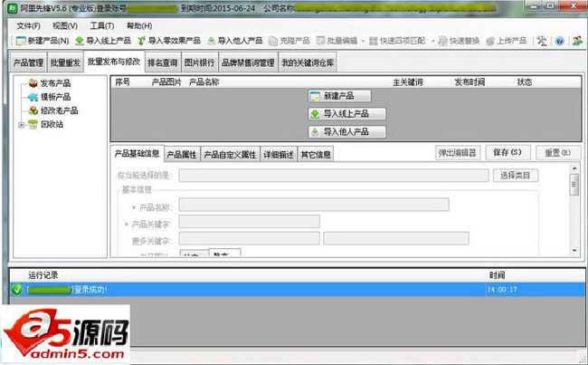Click the 导入他人产品 button in the list area
This screenshot has height=365, width=588.
point(346,132)
